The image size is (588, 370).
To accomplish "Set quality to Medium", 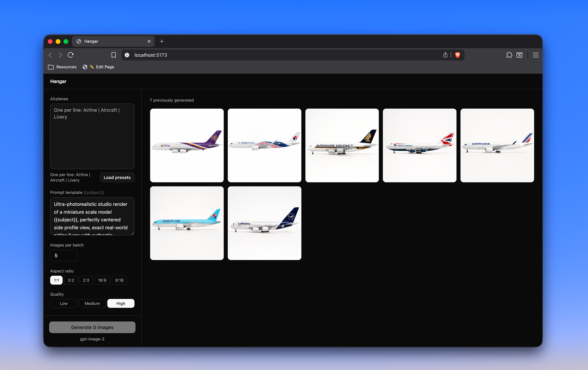I will pos(92,303).
